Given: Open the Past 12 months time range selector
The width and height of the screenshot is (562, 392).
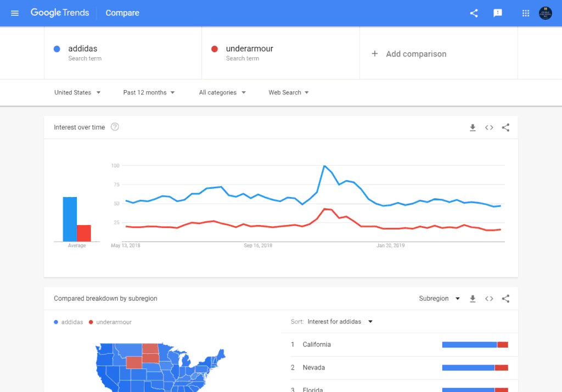Looking at the screenshot, I should 148,92.
